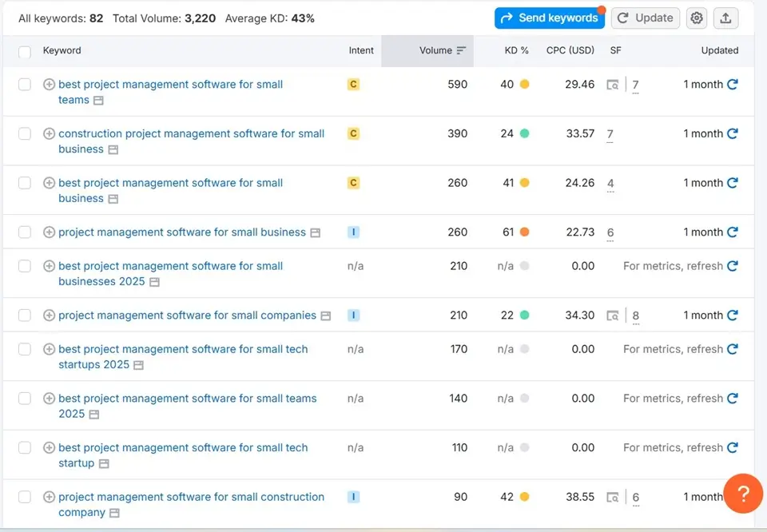This screenshot has width=767, height=532.
Task: Click the volume value 590
Action: (457, 84)
